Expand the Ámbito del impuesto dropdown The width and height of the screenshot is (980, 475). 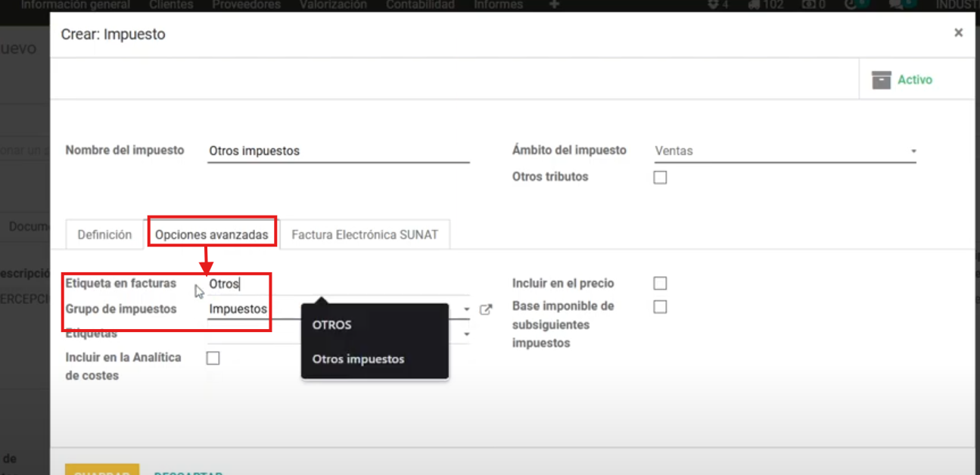(x=913, y=151)
